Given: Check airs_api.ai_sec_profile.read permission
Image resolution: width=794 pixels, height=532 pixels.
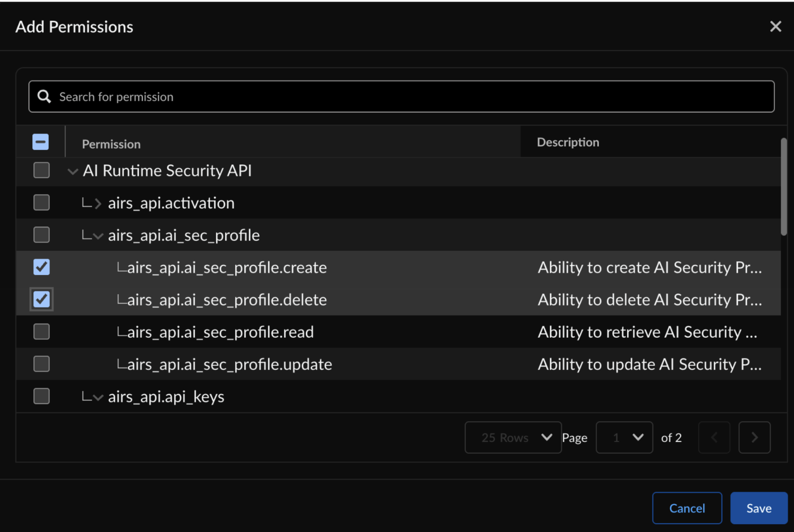Looking at the screenshot, I should point(41,331).
